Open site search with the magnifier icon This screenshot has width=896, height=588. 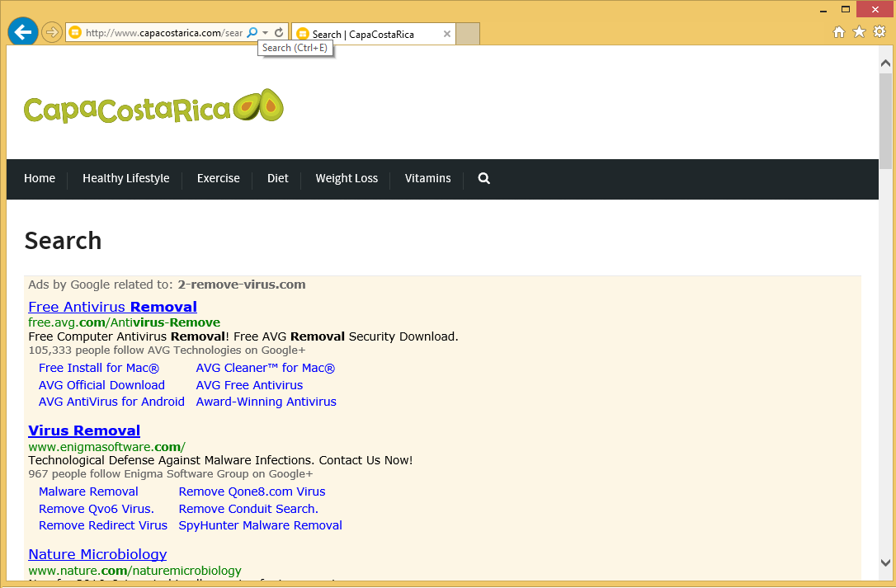click(483, 179)
